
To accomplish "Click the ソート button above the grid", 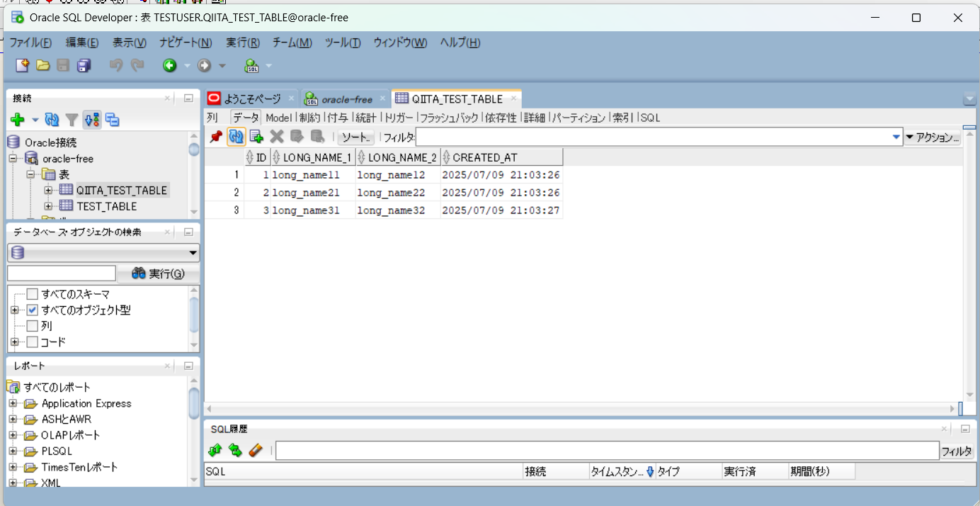I will (x=354, y=137).
